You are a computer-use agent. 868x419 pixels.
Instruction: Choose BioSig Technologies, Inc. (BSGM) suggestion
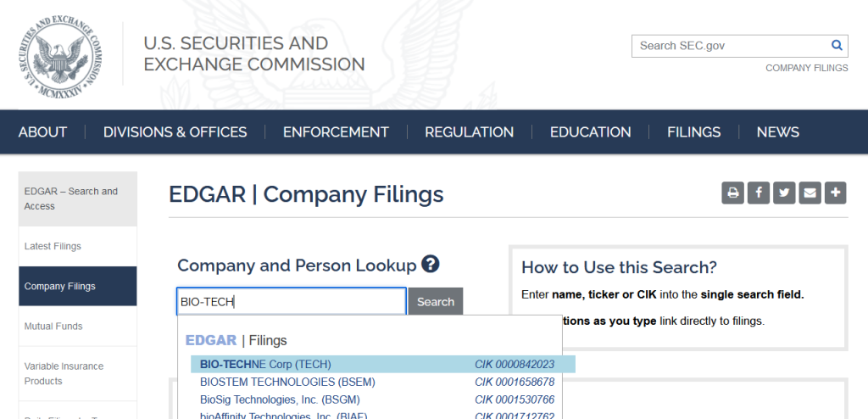[x=280, y=399]
